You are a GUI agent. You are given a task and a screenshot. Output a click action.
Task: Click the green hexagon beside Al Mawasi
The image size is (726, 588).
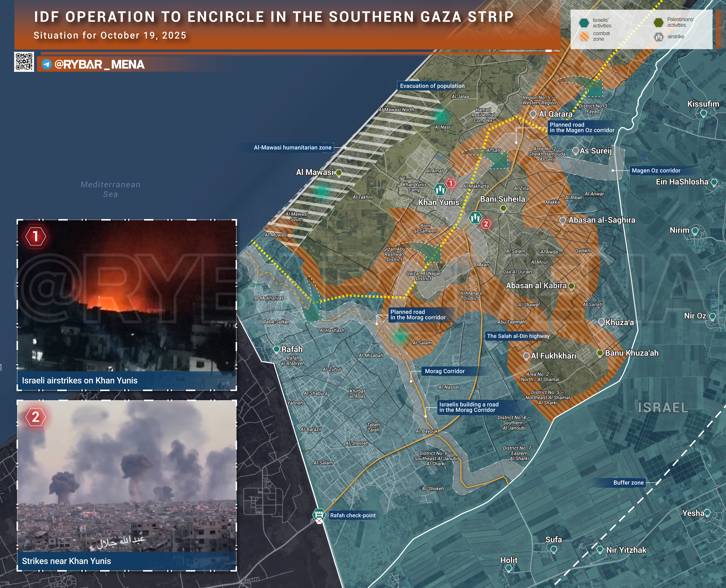(339, 173)
